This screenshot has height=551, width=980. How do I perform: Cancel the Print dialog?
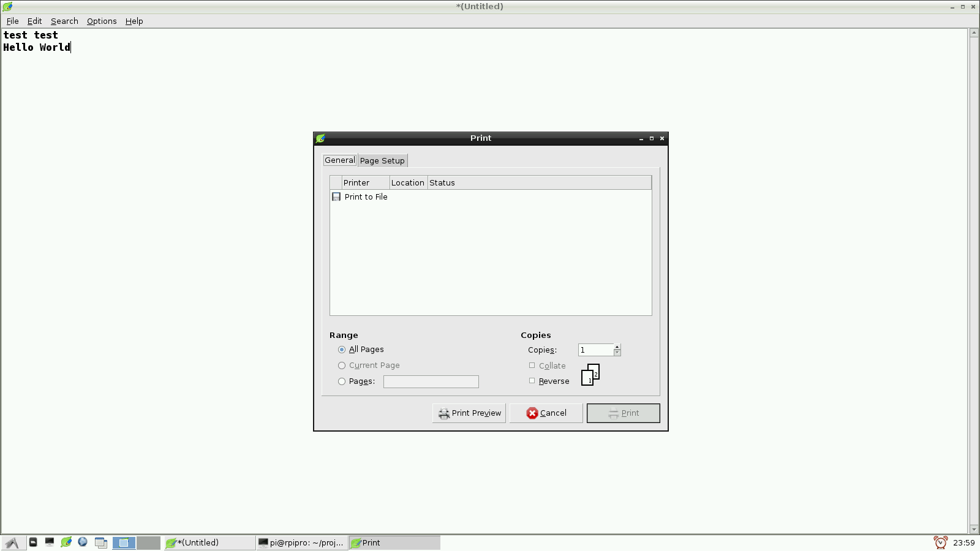(545, 413)
